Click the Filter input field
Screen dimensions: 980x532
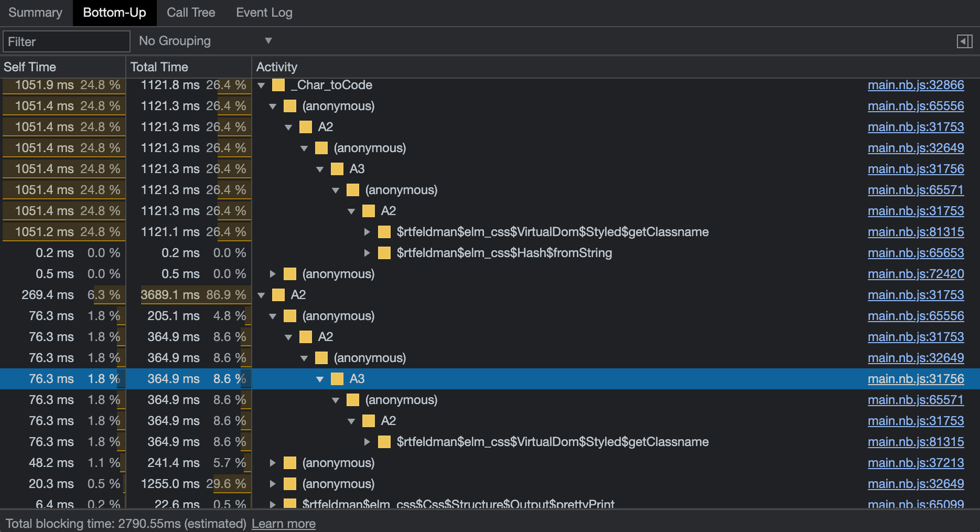coord(66,42)
